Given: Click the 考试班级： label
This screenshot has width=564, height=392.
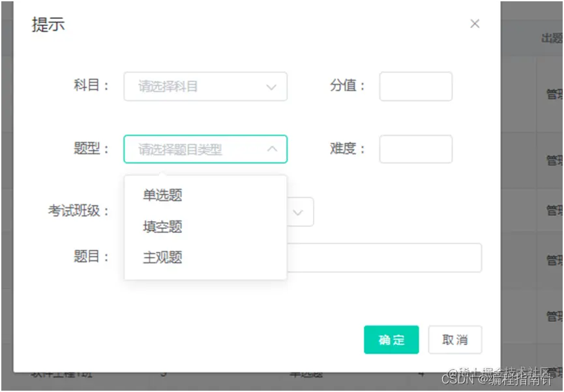Looking at the screenshot, I should coord(79,211).
